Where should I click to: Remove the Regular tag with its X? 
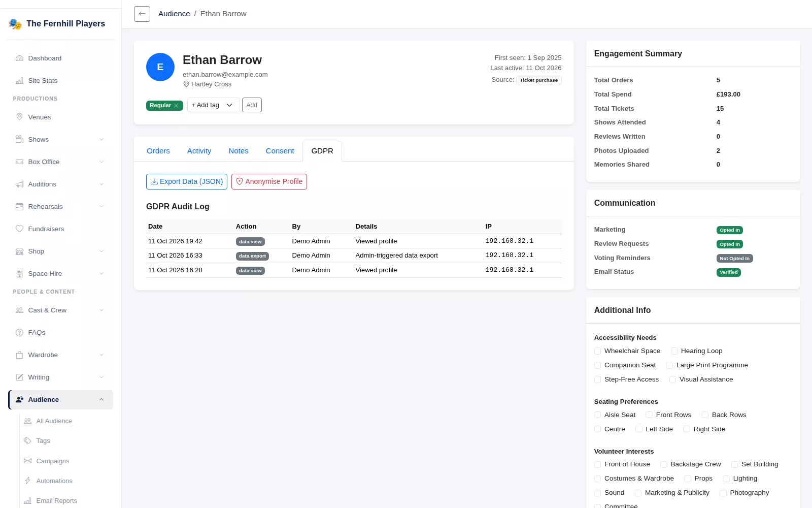click(176, 106)
